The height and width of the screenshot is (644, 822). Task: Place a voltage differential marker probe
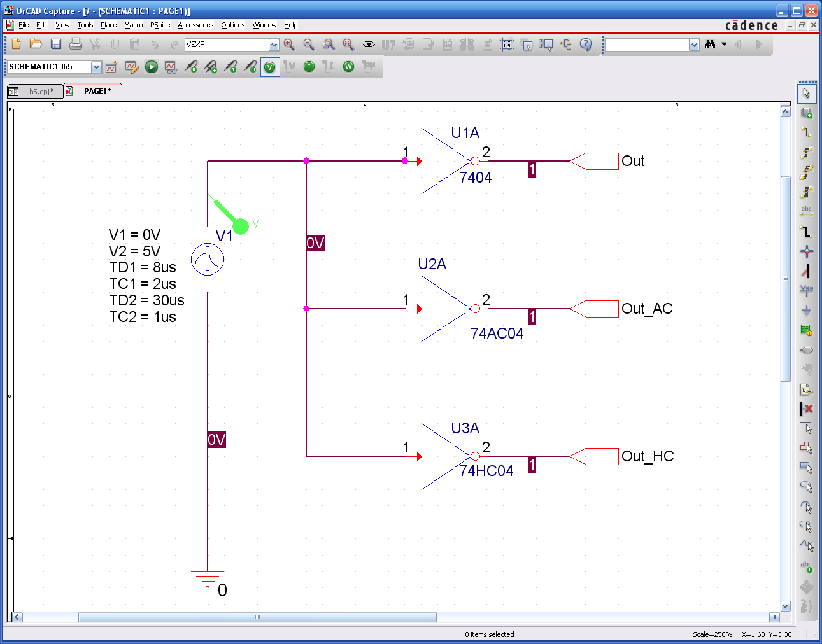(211, 67)
